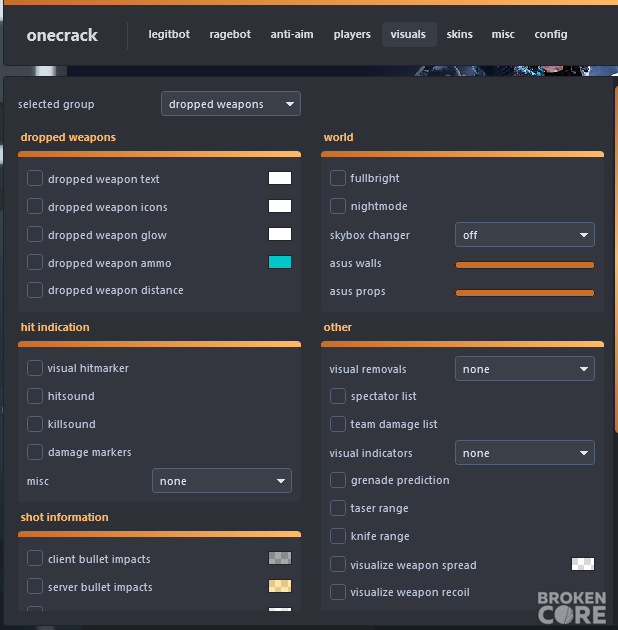Screen dimensions: 618x630
Task: Go to the players tab
Action: (352, 35)
